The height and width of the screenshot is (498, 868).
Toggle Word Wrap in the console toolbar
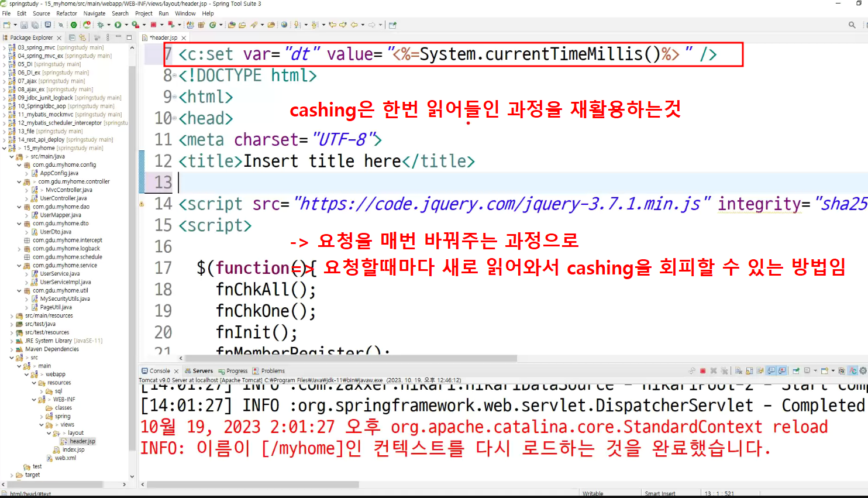pos(760,370)
